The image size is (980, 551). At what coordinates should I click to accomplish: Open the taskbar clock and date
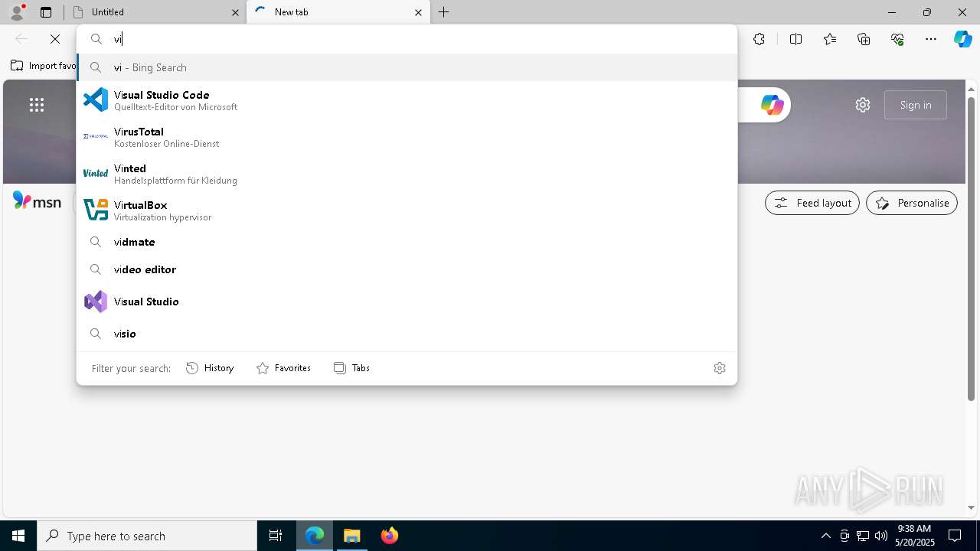(x=914, y=536)
